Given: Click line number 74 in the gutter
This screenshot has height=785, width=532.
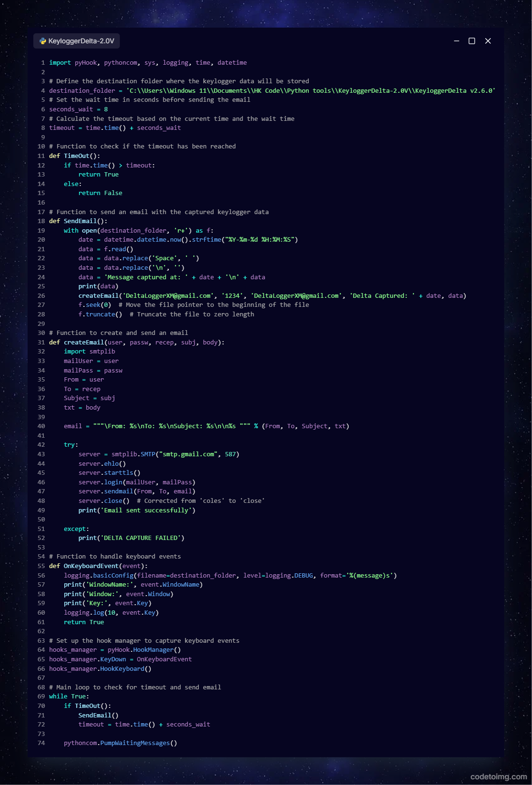Looking at the screenshot, I should (x=41, y=743).
